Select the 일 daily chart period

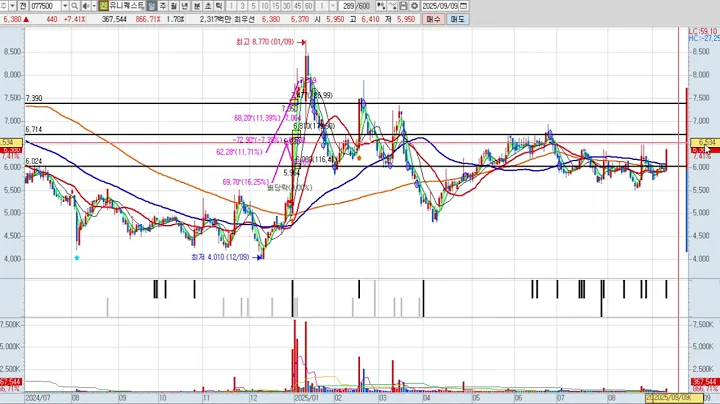click(x=152, y=6)
